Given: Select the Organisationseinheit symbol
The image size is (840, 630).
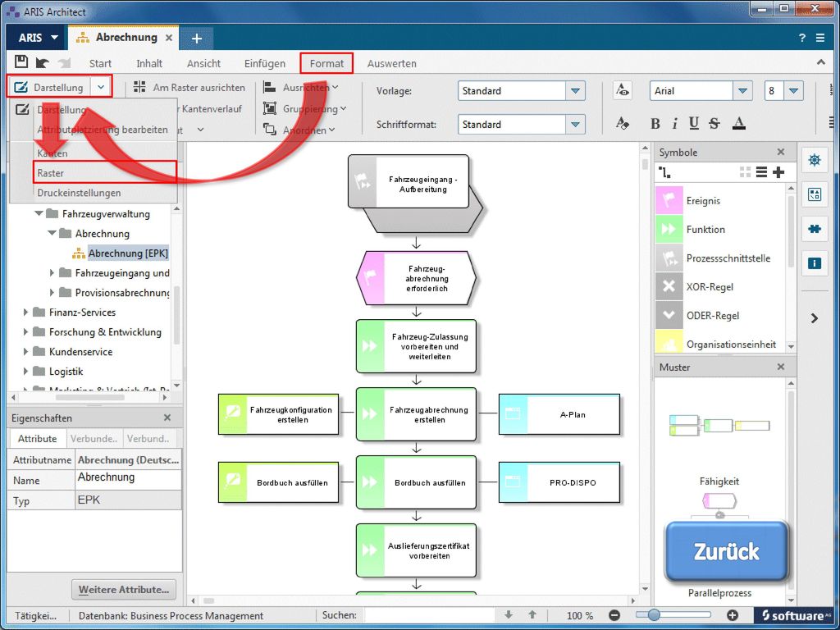Looking at the screenshot, I should [720, 344].
